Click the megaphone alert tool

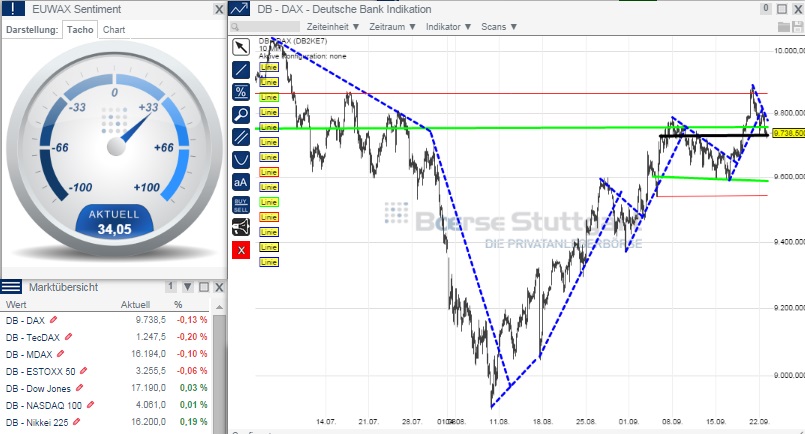point(241,227)
